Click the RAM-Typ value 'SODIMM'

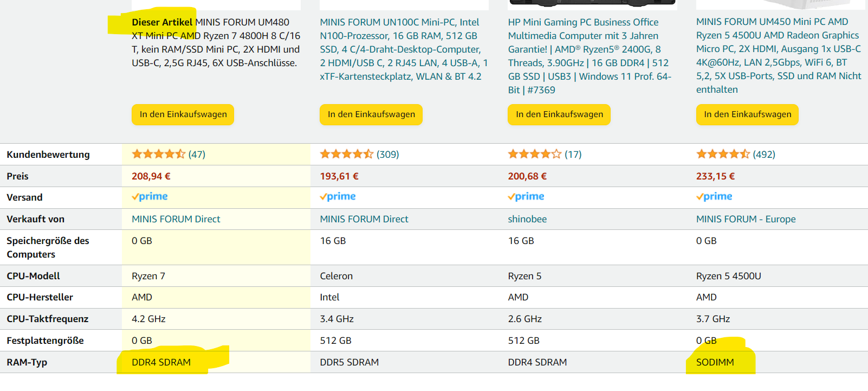tap(715, 362)
